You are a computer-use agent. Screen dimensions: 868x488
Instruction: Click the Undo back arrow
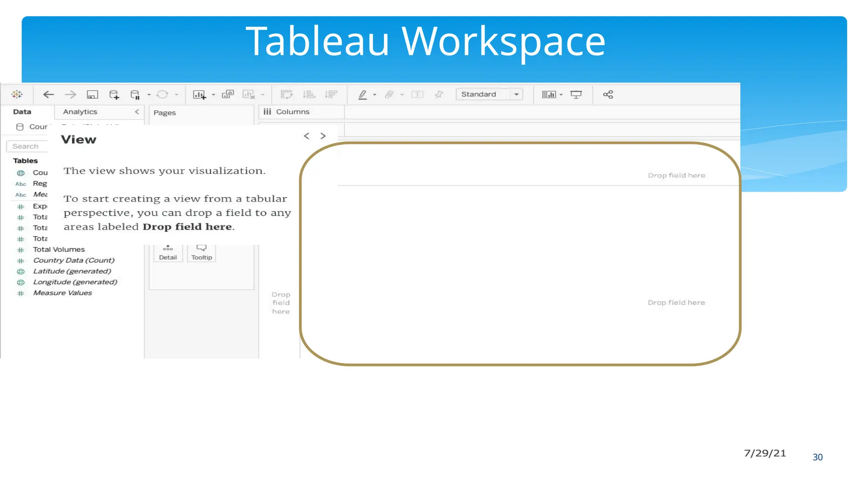(x=49, y=94)
